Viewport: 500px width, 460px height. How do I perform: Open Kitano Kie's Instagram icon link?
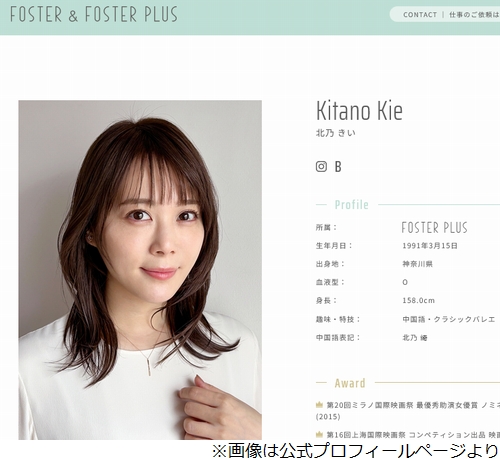coord(321,166)
